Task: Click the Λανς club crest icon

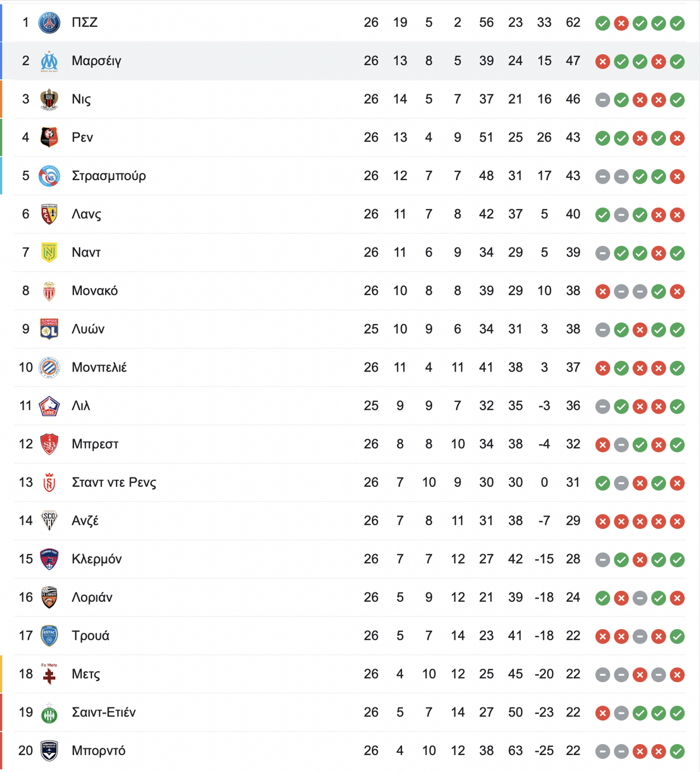Action: coord(49,215)
